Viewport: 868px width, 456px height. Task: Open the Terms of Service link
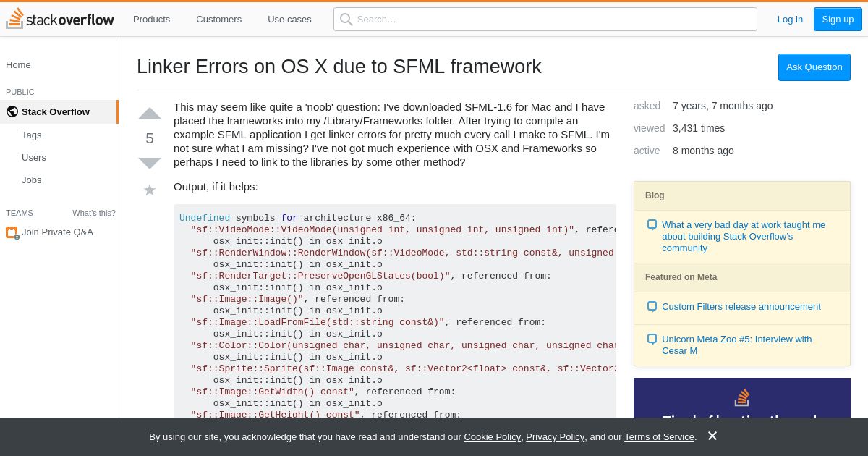(x=659, y=437)
